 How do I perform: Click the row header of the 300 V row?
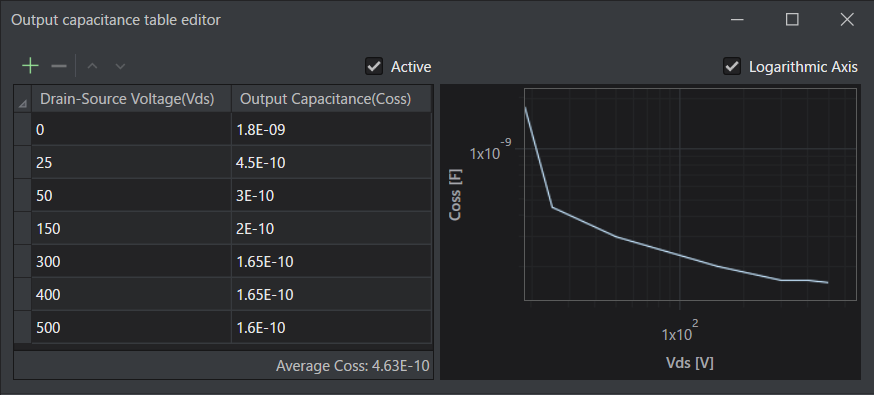tap(22, 261)
